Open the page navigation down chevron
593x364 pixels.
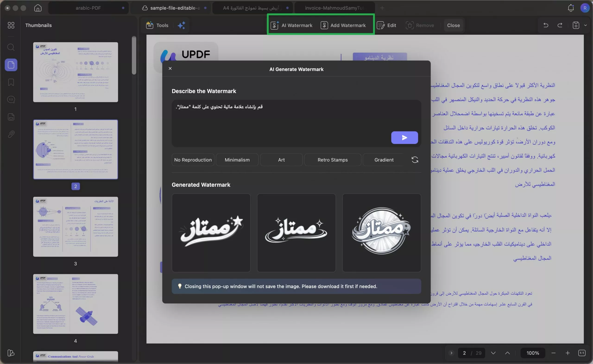pos(493,353)
